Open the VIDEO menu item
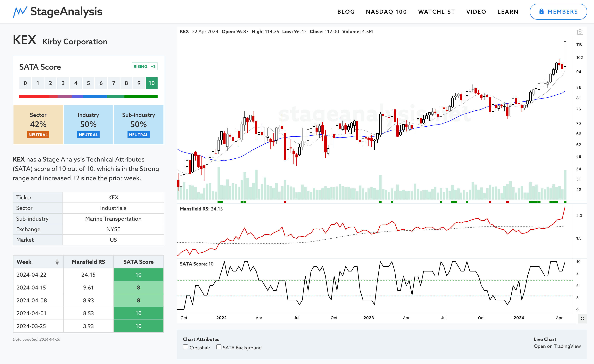This screenshot has height=364, width=594. [x=476, y=12]
